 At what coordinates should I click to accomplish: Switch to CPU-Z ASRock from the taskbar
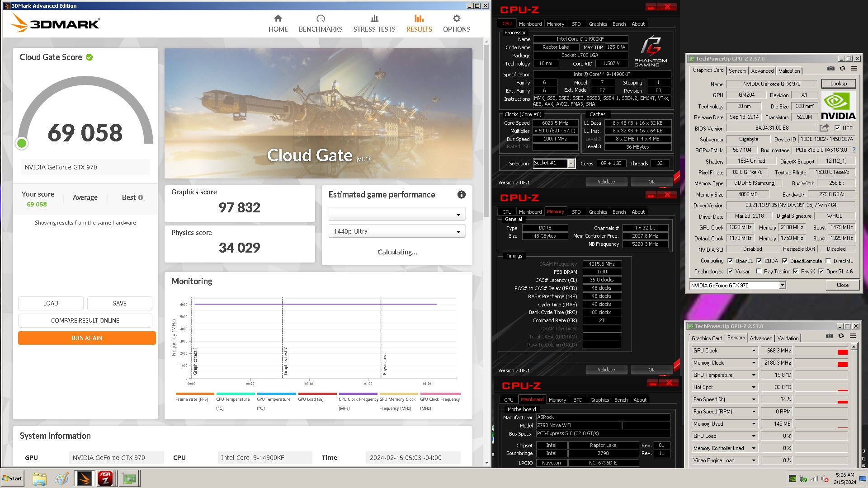[x=105, y=479]
